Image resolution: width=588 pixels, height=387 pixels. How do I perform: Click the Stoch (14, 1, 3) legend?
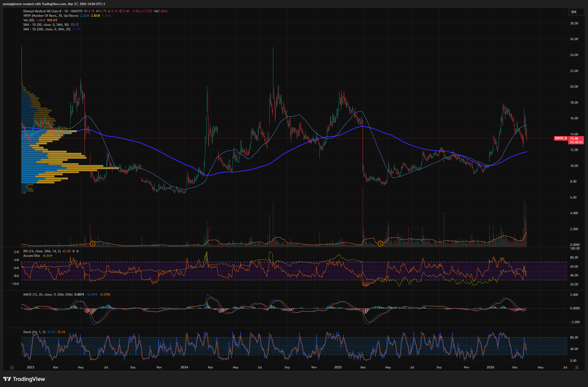[x=34, y=332]
